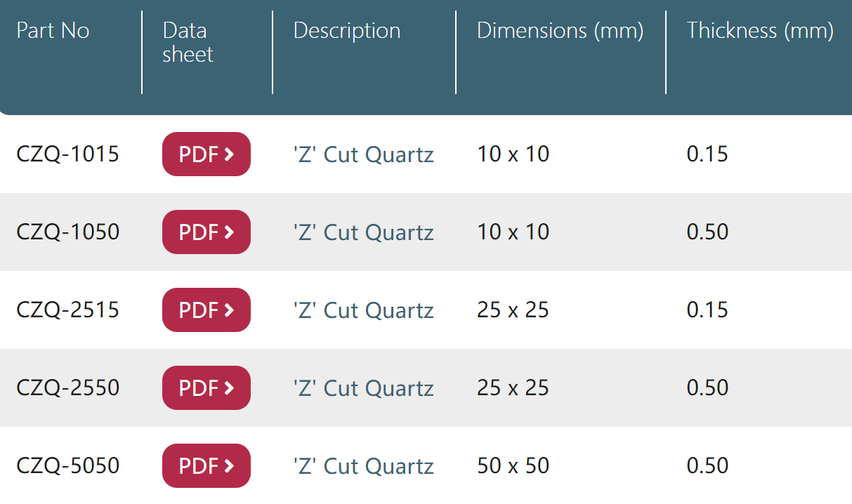Open the PDF datasheet for CZQ-2550
Viewport: 852px width, 504px height.
tap(207, 387)
